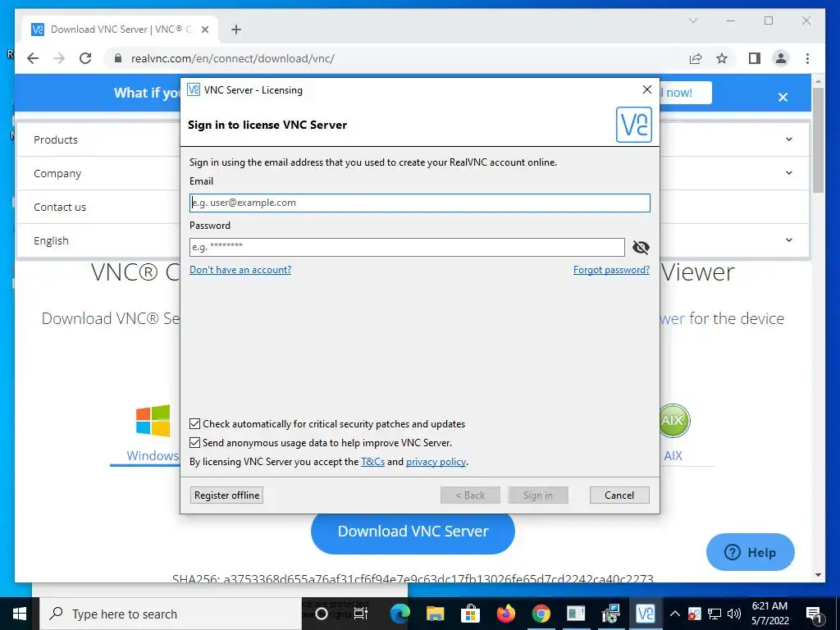Click the page vertical scrollbar thumb
The height and width of the screenshot is (630, 840).
point(818,139)
